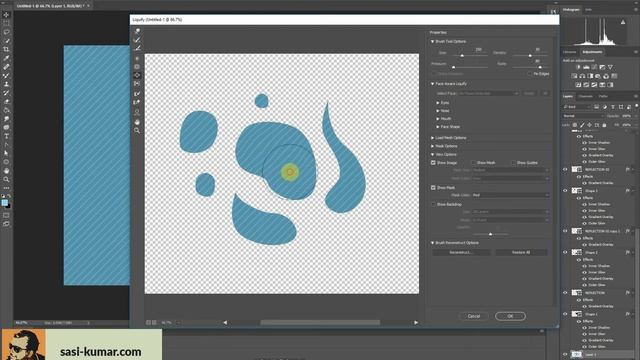The height and width of the screenshot is (360, 640).
Task: Select the Crop tool in Photoshop toolbar
Action: click(x=6, y=49)
